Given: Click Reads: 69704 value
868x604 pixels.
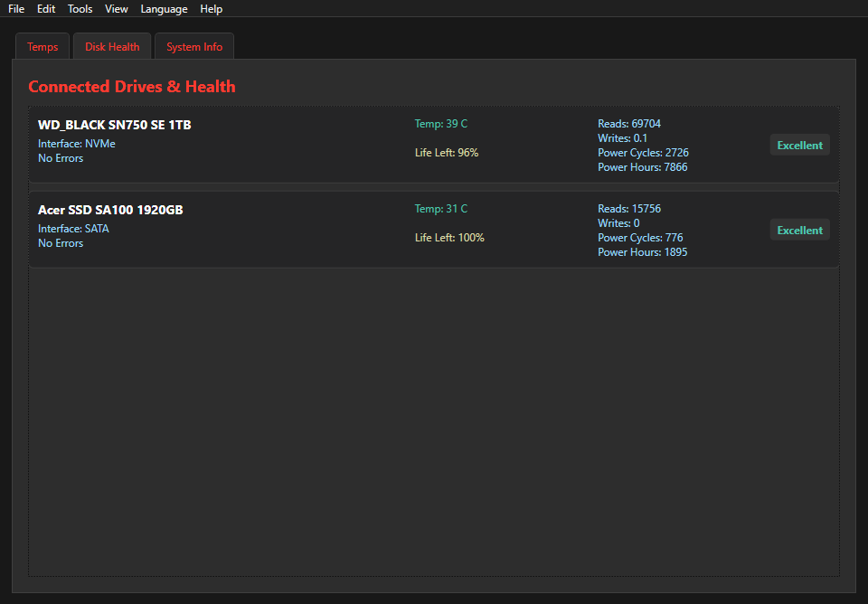Looking at the screenshot, I should 629,124.
